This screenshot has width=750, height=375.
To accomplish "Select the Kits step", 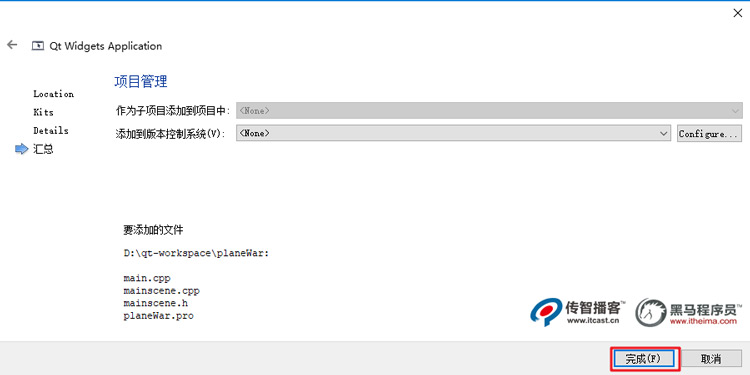I will pyautogui.click(x=44, y=112).
